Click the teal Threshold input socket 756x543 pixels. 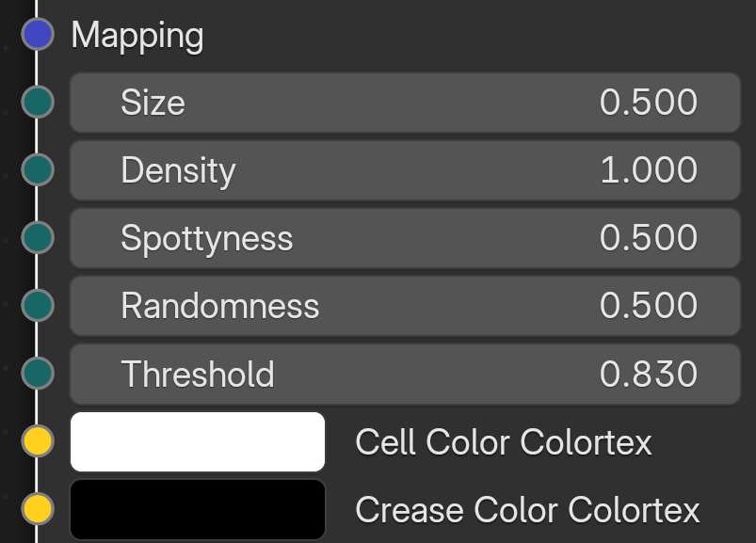(x=38, y=373)
